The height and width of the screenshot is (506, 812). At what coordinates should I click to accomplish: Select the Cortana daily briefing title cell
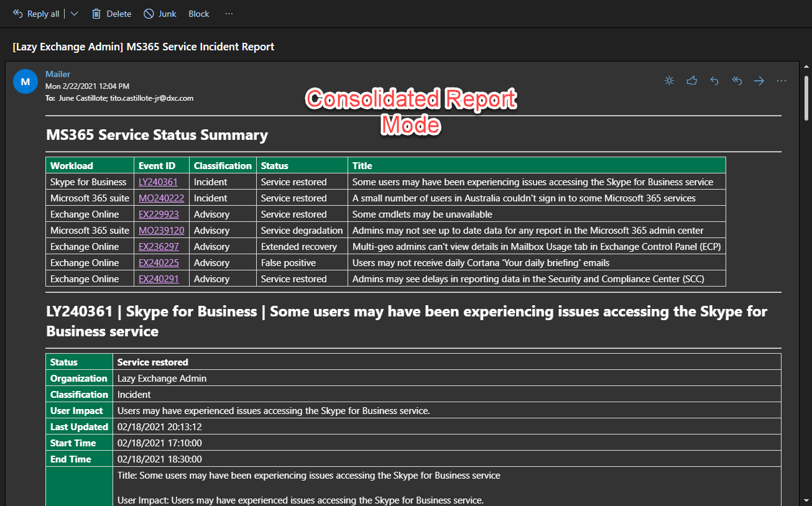[x=537, y=263]
